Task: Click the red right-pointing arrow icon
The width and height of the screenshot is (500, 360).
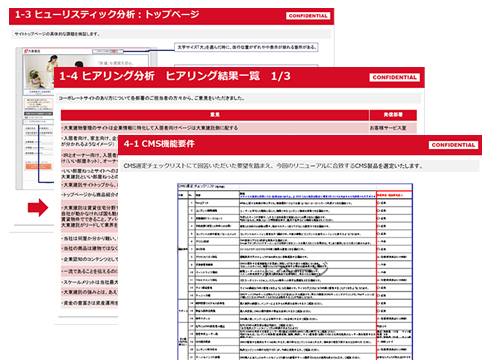Action: click(x=38, y=208)
